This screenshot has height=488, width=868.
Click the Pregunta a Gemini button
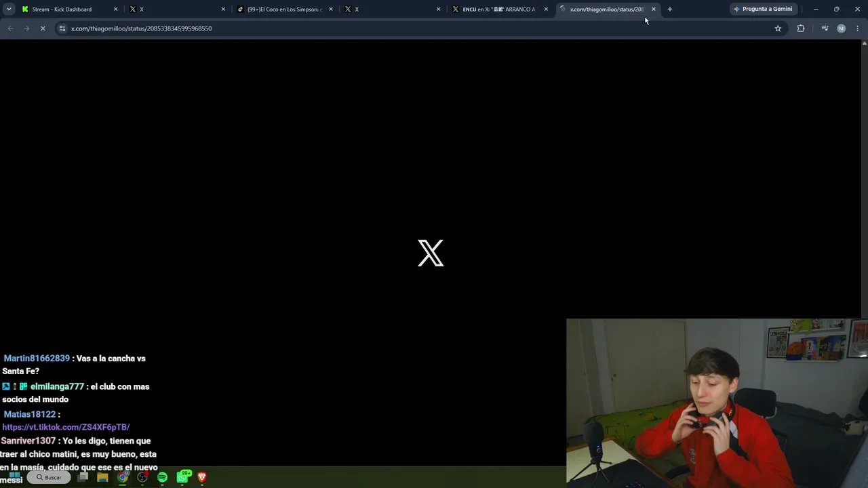(x=762, y=9)
